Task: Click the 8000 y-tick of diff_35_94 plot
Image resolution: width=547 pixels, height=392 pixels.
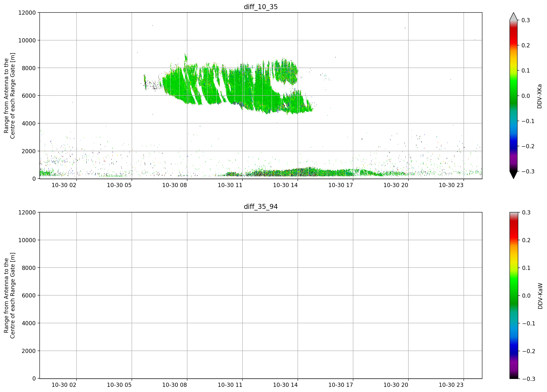Action: (29, 268)
